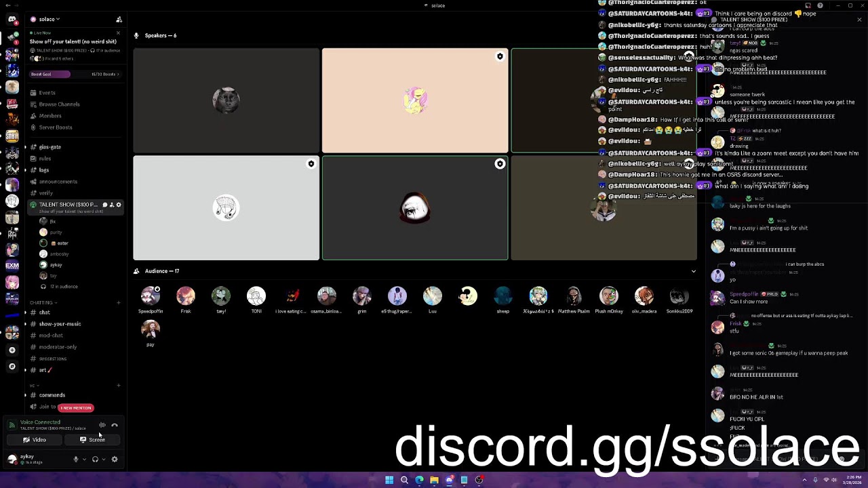Add a Server plus icon
Viewport: 868px width, 488px height.
12,350
